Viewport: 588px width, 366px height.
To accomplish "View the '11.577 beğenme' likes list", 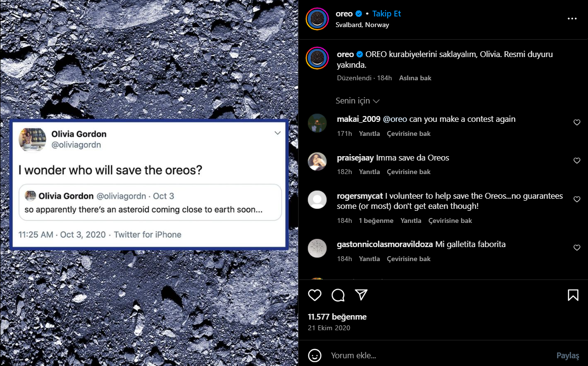I will click(337, 317).
